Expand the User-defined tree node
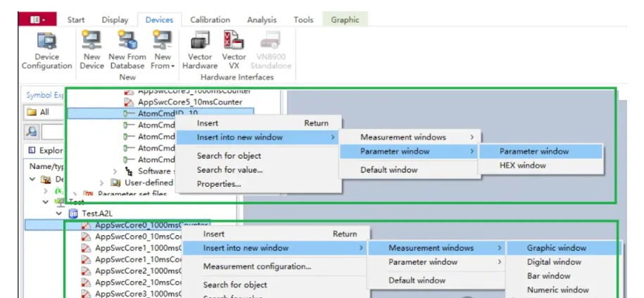The height and width of the screenshot is (298, 644). (103, 182)
